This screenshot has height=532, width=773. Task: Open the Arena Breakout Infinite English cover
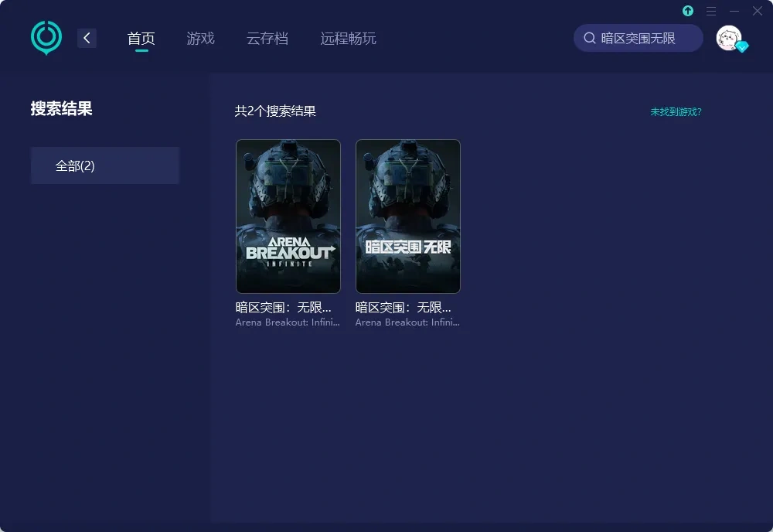pos(288,216)
